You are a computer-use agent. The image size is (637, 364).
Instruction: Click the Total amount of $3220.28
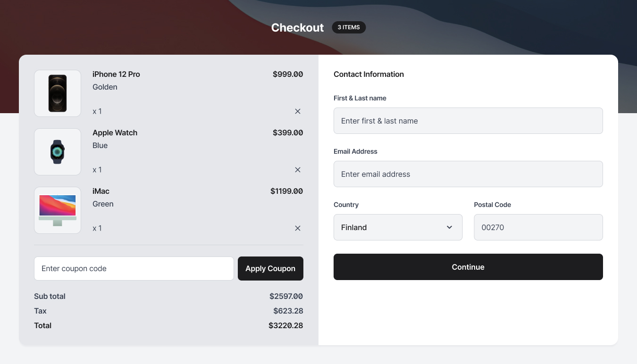click(285, 325)
